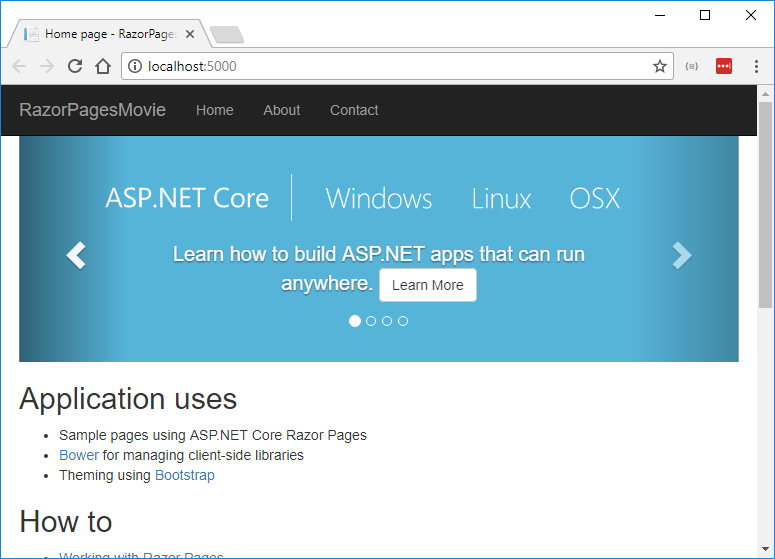Click the browser back arrow

tap(19, 66)
